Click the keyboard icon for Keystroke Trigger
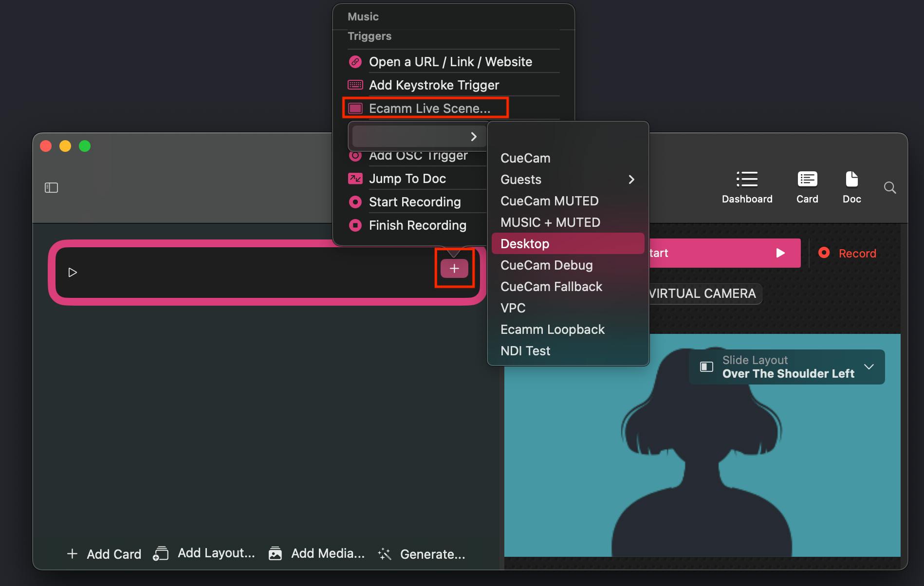Screen dimensions: 924x586 click(355, 85)
